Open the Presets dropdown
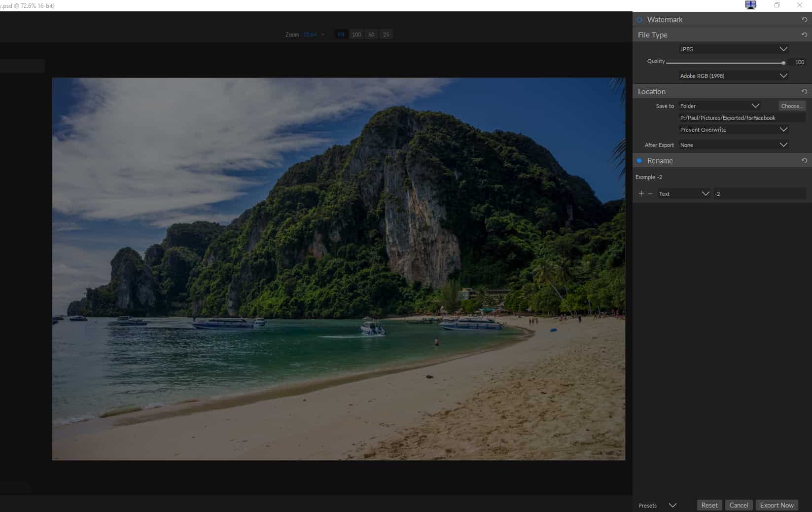The width and height of the screenshot is (812, 512). 657,506
